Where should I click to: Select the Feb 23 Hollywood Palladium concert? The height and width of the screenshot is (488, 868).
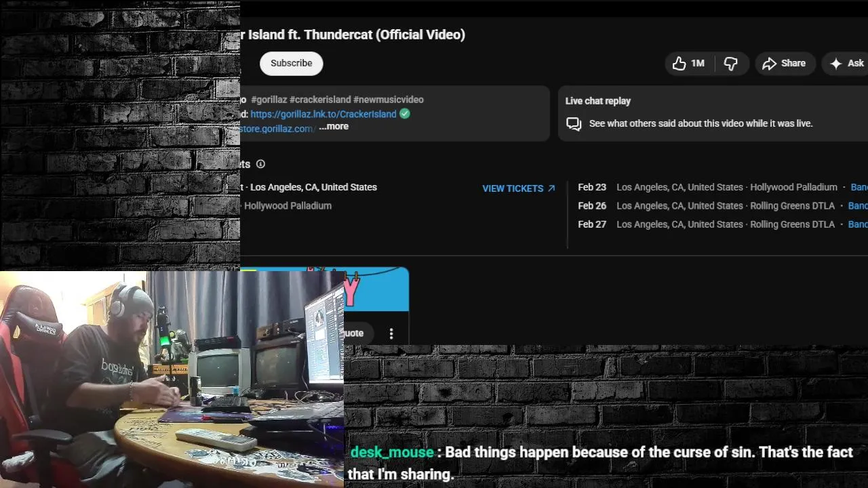click(722, 187)
